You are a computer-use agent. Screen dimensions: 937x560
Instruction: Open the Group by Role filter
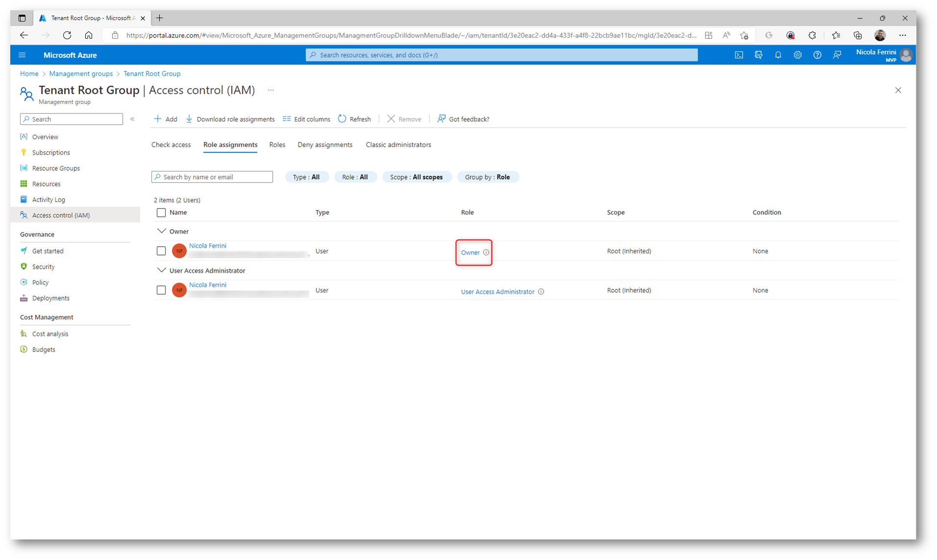click(487, 177)
